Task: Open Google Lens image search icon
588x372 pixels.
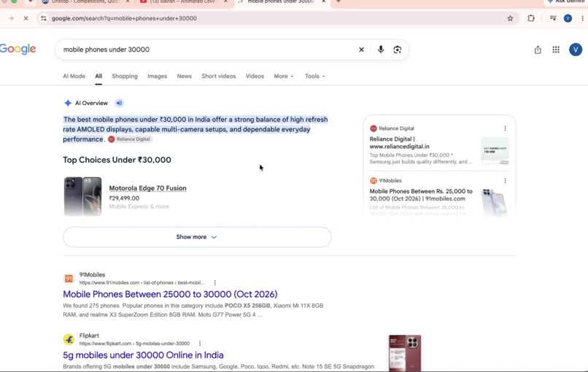Action: tap(397, 50)
